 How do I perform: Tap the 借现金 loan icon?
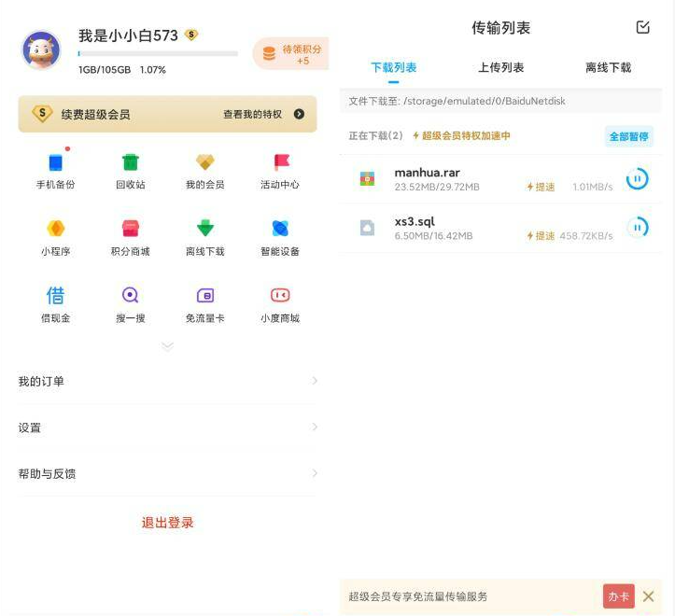55,295
